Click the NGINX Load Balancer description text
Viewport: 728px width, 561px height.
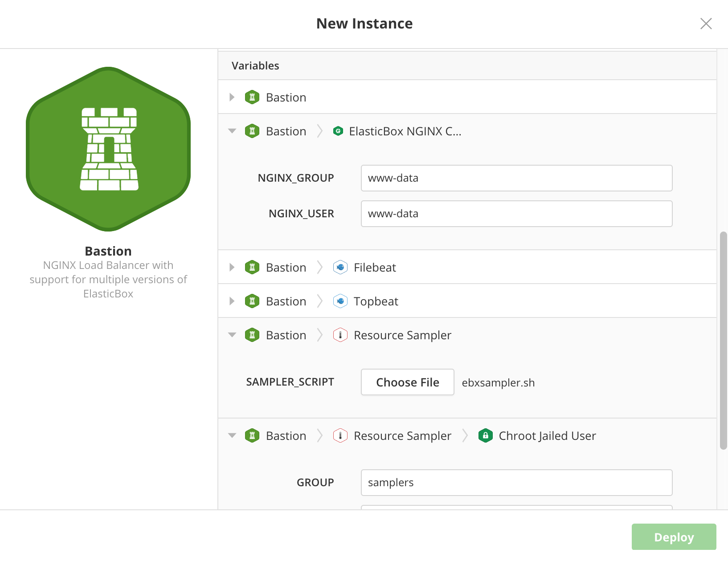[x=108, y=279]
